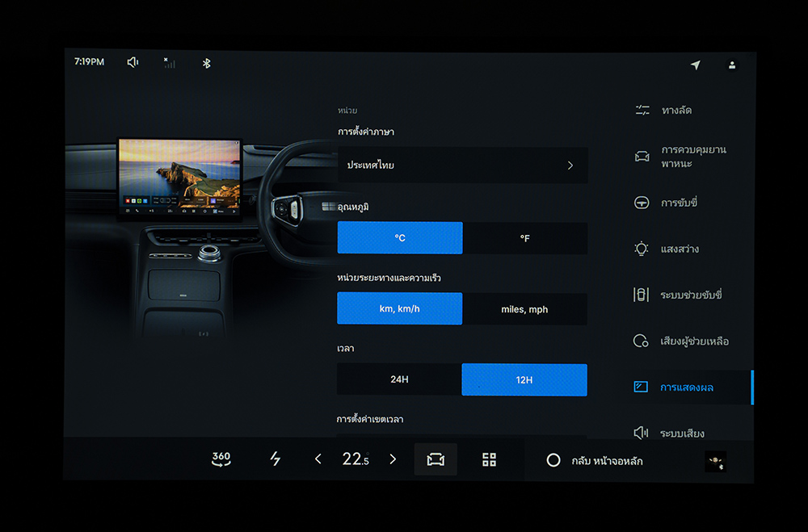Tap the dashboard screen preview image
This screenshot has width=808, height=532.
click(x=180, y=178)
